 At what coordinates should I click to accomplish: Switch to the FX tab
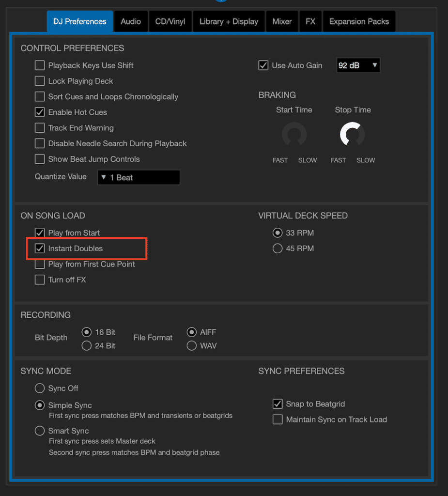click(x=310, y=21)
